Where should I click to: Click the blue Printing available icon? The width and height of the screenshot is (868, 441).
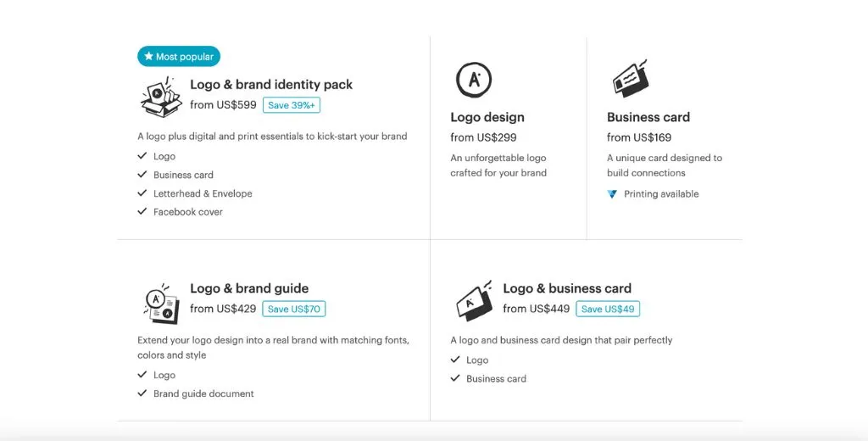tap(613, 194)
